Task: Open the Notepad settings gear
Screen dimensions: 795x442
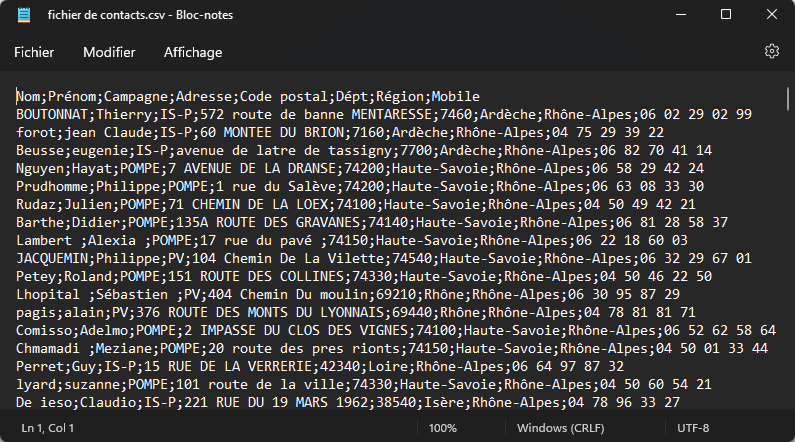Action: coord(771,52)
